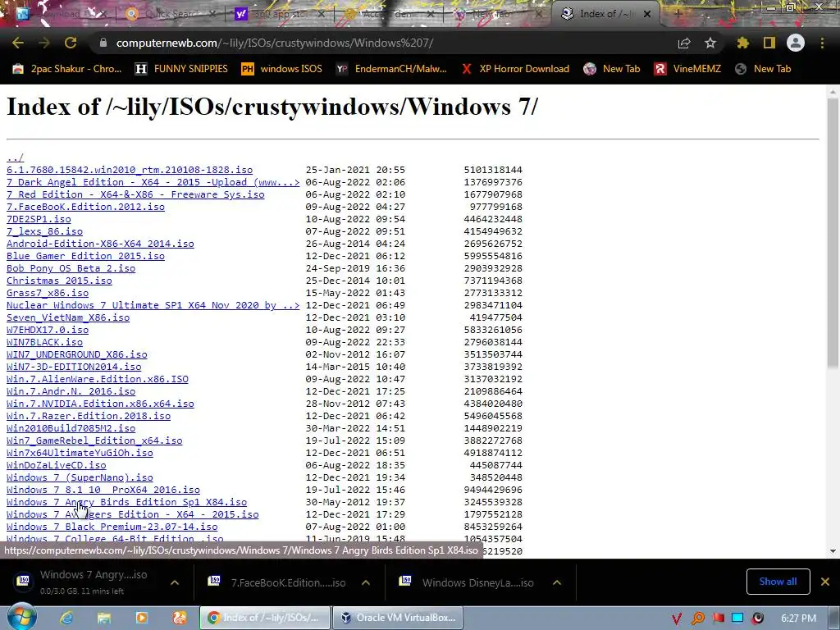
Task: Bookmark this page with the star icon
Action: tap(710, 43)
